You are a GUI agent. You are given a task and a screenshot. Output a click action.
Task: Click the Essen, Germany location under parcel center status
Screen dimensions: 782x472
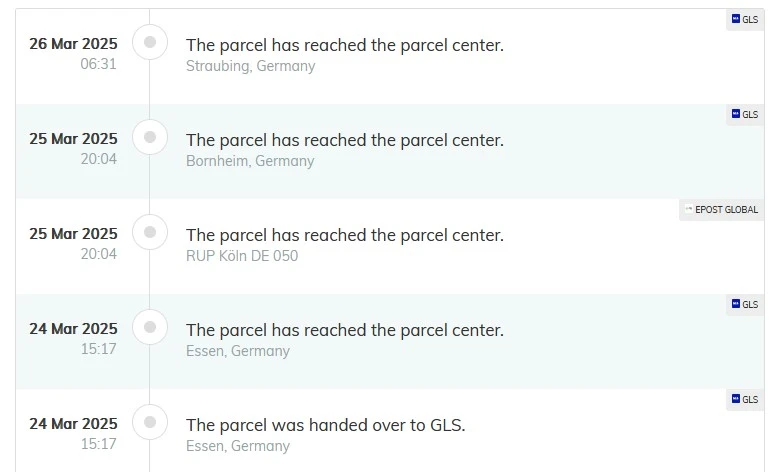[x=237, y=351]
